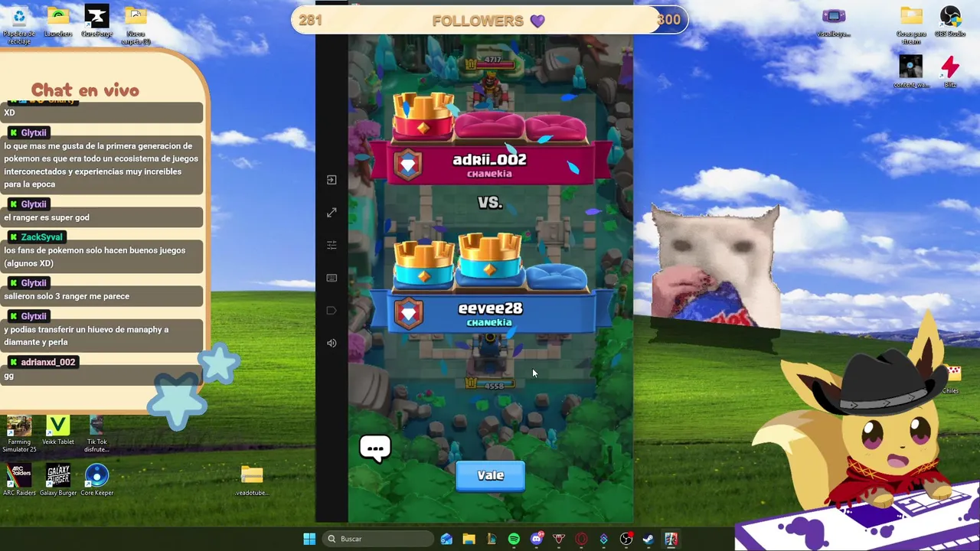Click the exit arrow icon in the mirror sidebar
980x551 pixels.
click(x=332, y=180)
